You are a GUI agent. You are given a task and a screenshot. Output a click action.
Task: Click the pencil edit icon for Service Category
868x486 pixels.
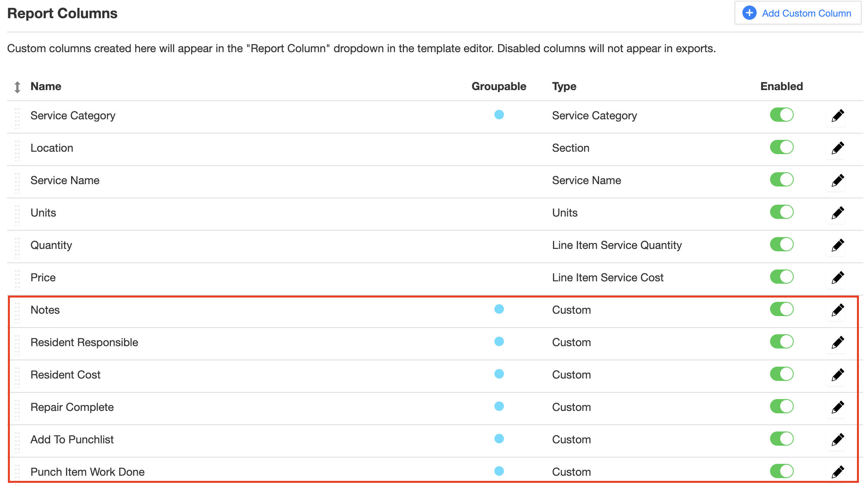(x=837, y=116)
